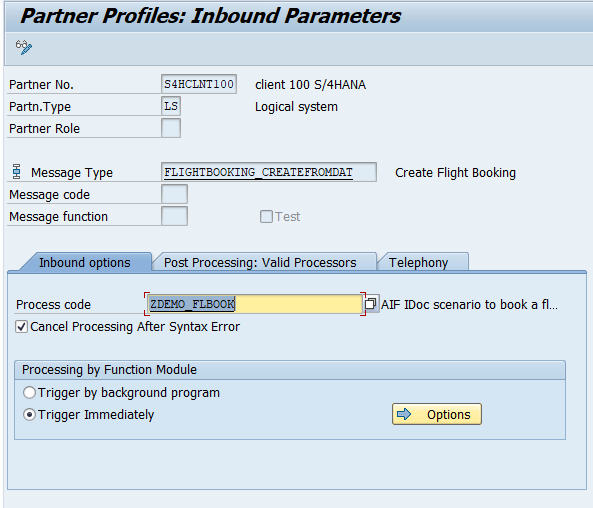Click text 'Create Flight Booking'
Viewport: 593px width, 508px height.
tap(455, 172)
